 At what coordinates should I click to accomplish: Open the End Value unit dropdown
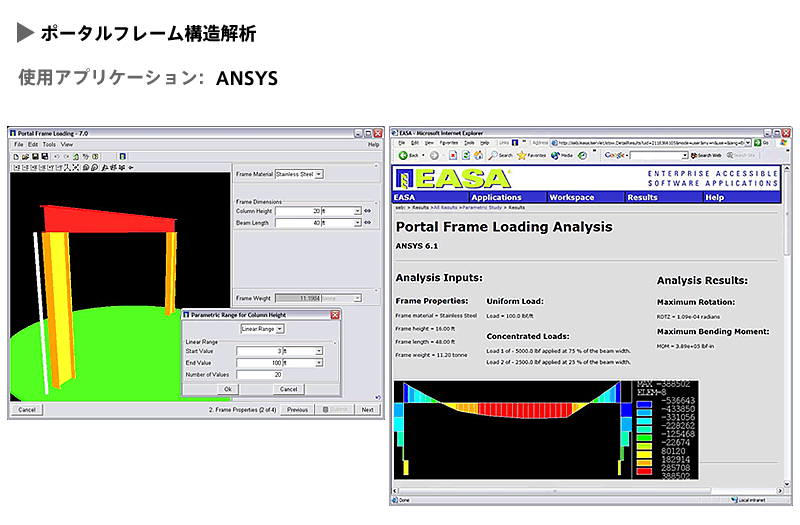click(319, 363)
